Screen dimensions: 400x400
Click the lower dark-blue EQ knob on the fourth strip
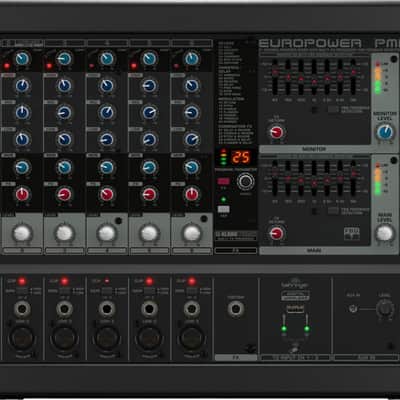(149, 139)
